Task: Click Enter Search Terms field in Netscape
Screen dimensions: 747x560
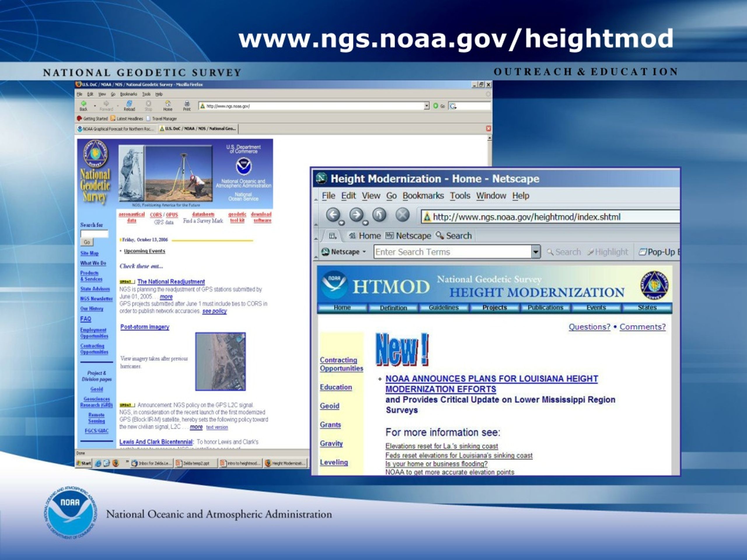Action: (453, 252)
